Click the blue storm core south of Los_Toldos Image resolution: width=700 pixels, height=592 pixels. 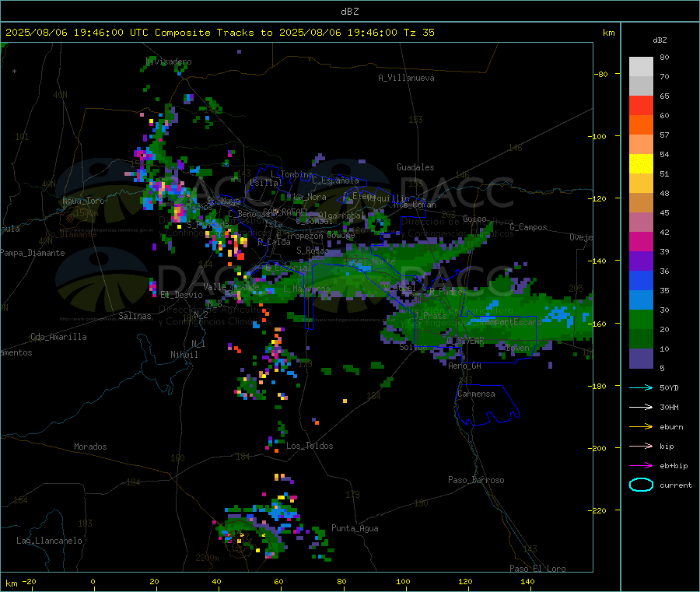tap(278, 513)
